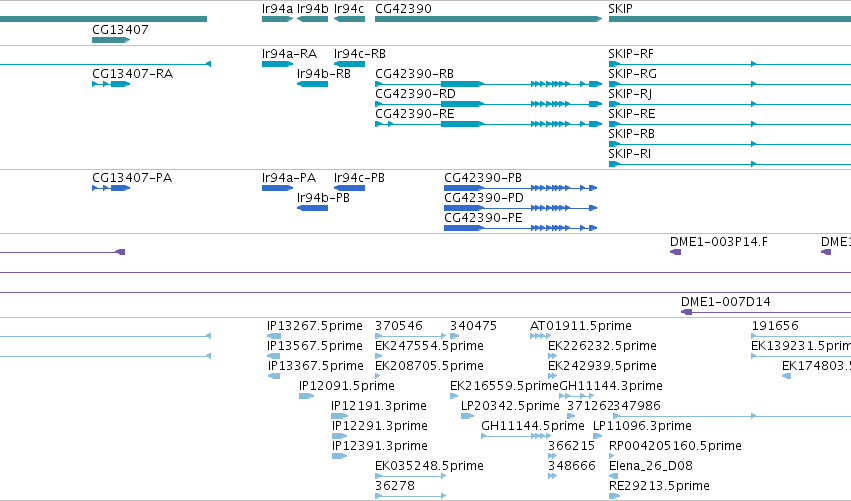Select EST IP12091.5prime
Viewport: 851px width, 501px height.
click(307, 396)
